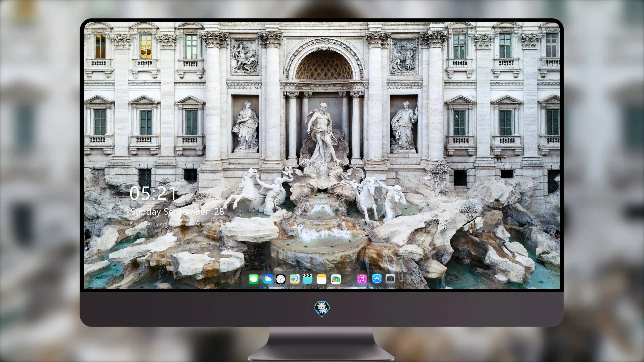
Task: Open the green Messages app in the dock
Action: (254, 279)
